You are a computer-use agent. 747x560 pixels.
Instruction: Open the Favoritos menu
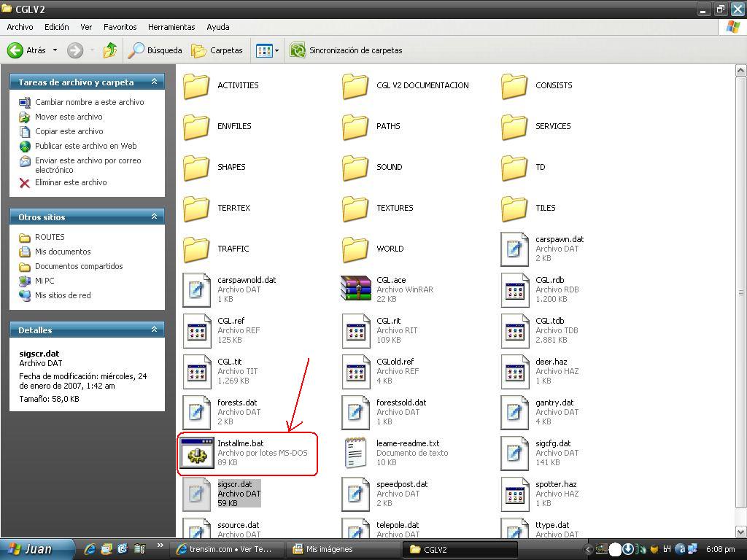tap(120, 27)
